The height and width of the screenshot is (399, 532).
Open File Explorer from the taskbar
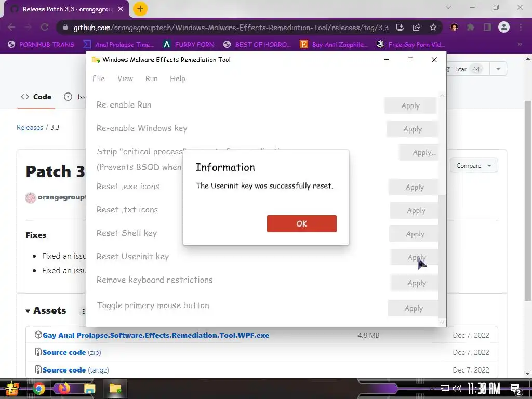[x=89, y=389]
